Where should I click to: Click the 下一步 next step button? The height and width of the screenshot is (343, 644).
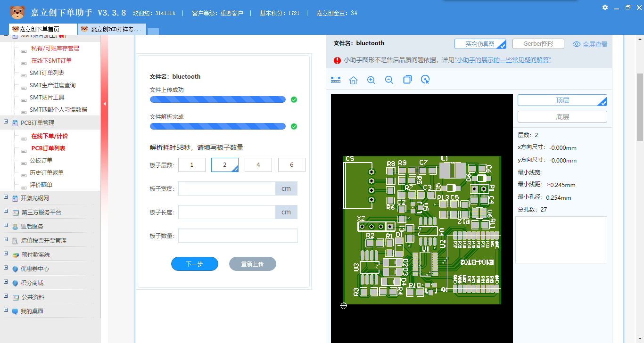pyautogui.click(x=195, y=264)
